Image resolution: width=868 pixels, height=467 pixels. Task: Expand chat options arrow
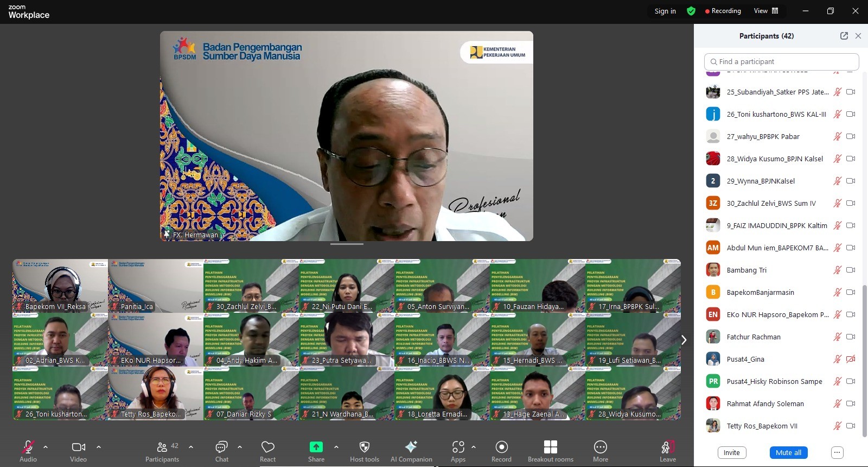coord(239,447)
